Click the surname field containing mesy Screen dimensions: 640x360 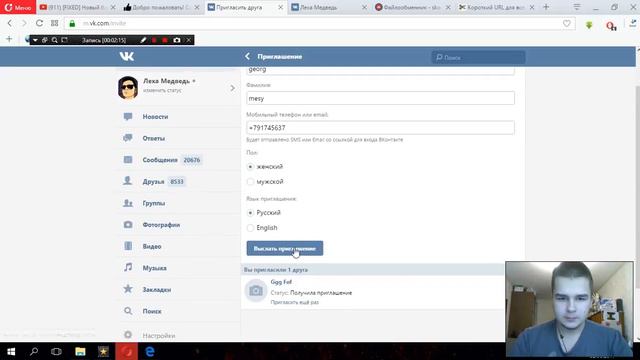380,98
